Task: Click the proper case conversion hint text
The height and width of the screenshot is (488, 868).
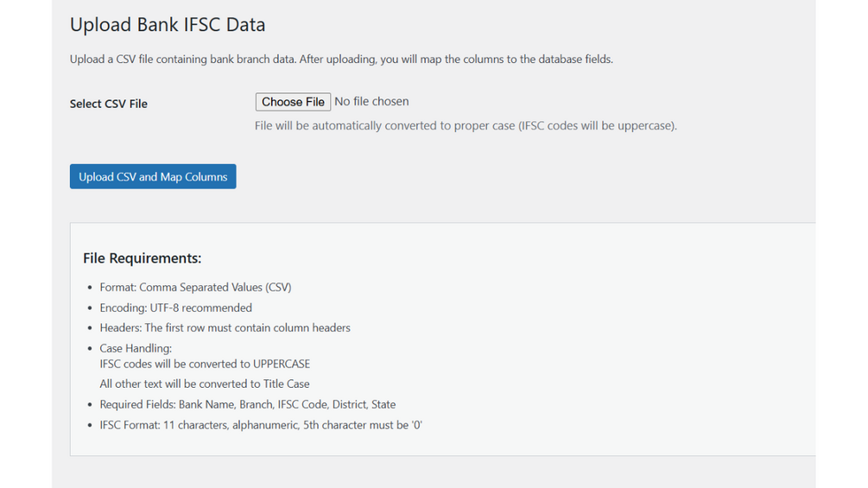Action: click(466, 125)
